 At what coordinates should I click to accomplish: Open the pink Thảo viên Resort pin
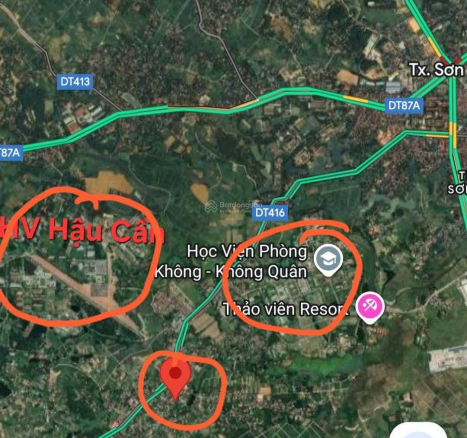point(370,308)
